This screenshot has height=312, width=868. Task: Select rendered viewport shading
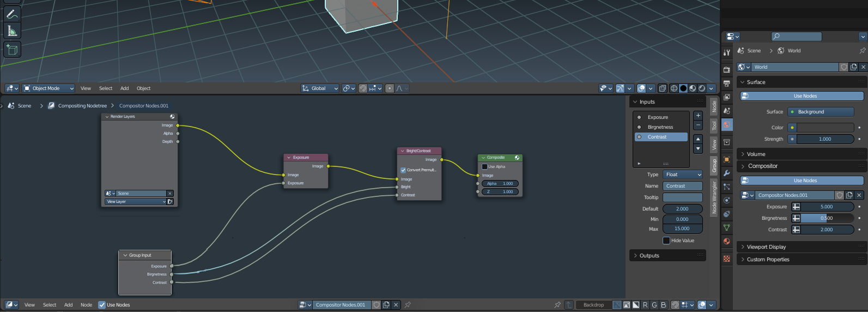pos(702,88)
